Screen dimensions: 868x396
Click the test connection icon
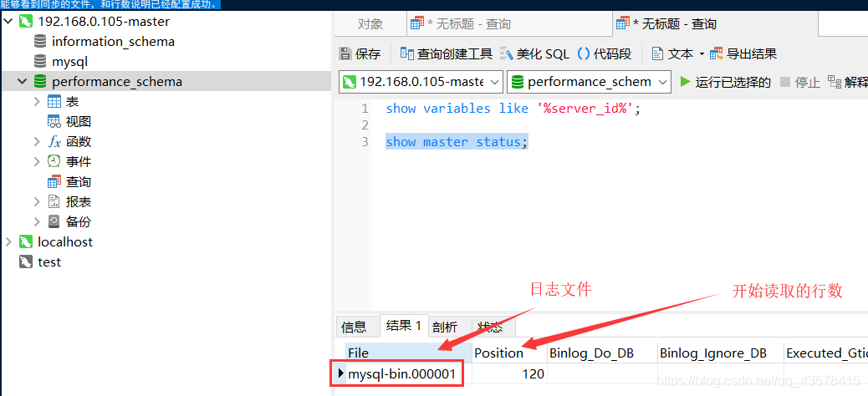(26, 261)
